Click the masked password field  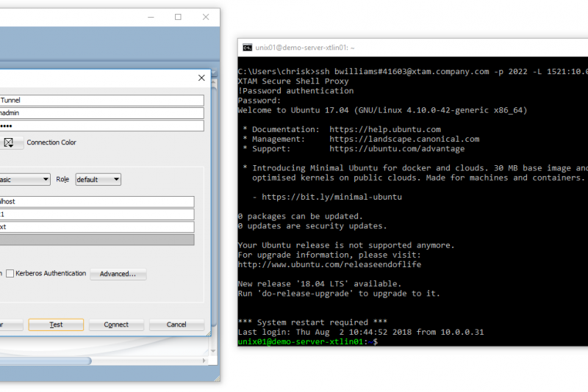click(101, 126)
